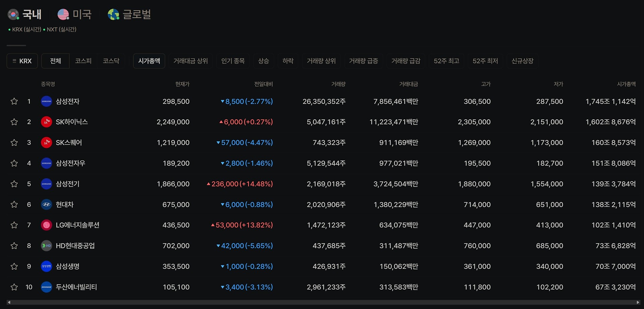Sort by the 시가총액 column header

(626, 84)
